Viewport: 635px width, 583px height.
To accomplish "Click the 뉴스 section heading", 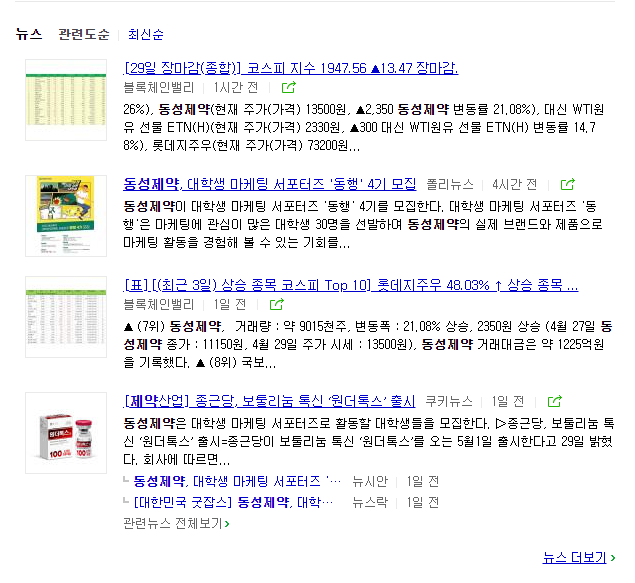I will click(29, 34).
